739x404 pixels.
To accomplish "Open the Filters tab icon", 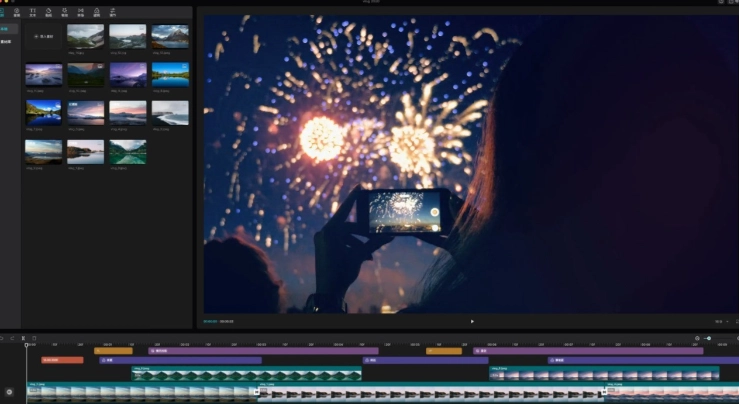I will coord(97,13).
